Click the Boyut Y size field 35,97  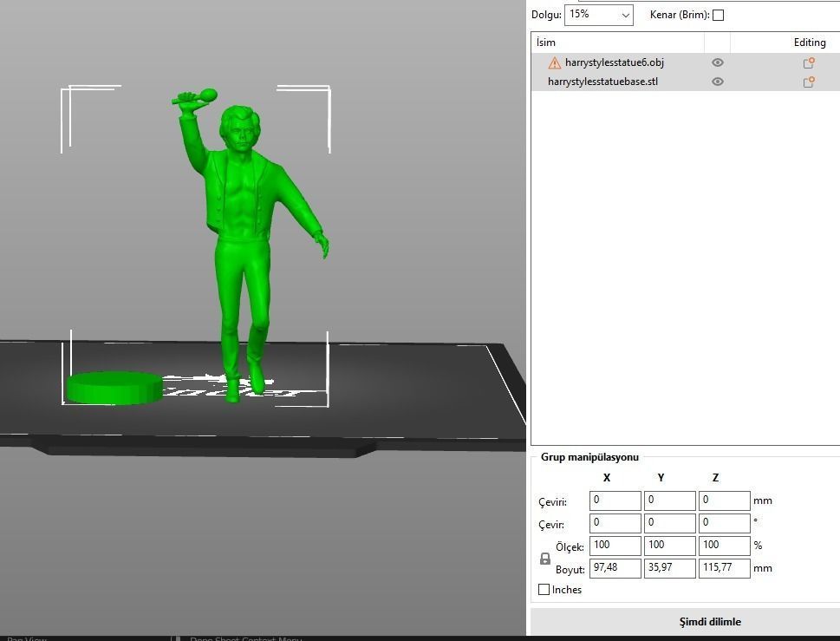point(669,568)
